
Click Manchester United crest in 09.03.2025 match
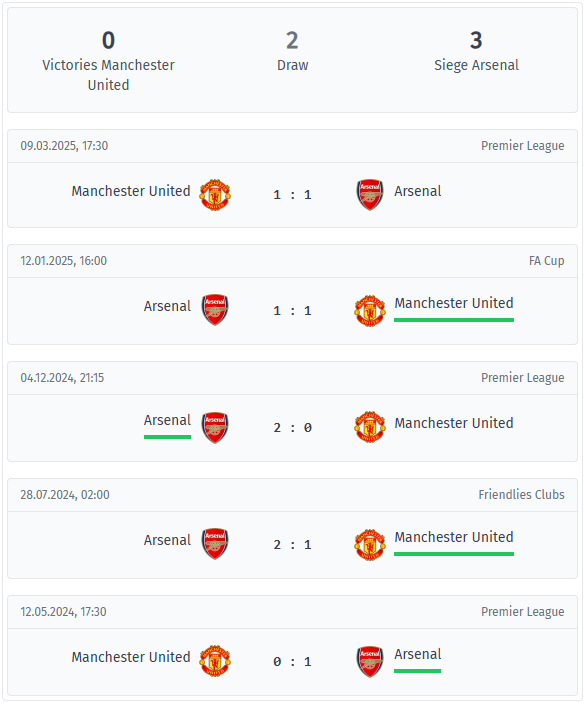click(x=215, y=195)
